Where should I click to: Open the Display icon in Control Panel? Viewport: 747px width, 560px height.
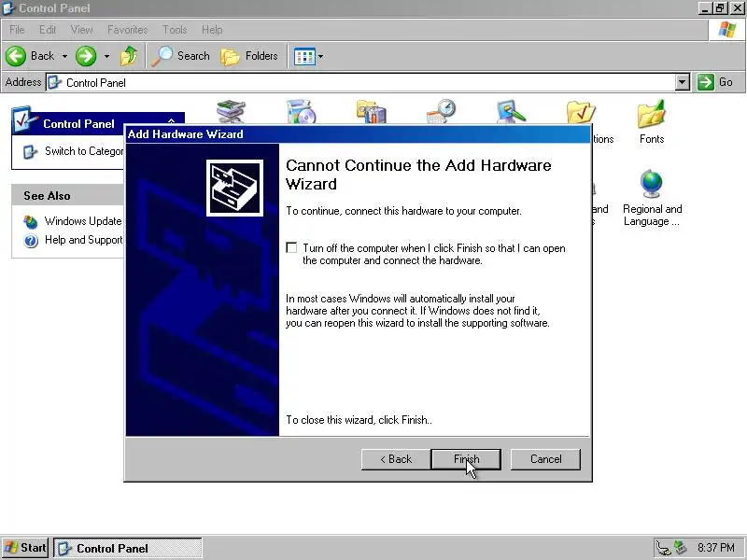tap(511, 112)
